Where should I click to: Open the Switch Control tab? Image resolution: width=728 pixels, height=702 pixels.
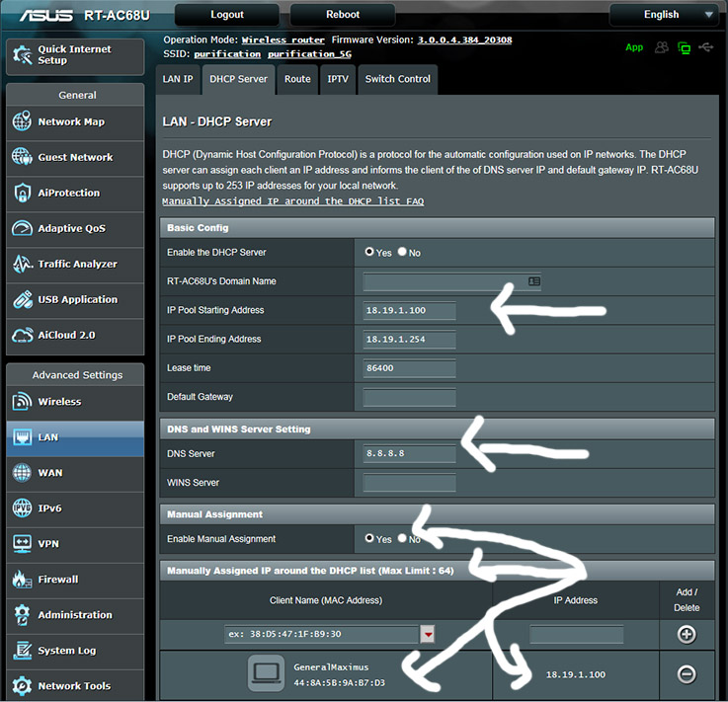pos(398,79)
